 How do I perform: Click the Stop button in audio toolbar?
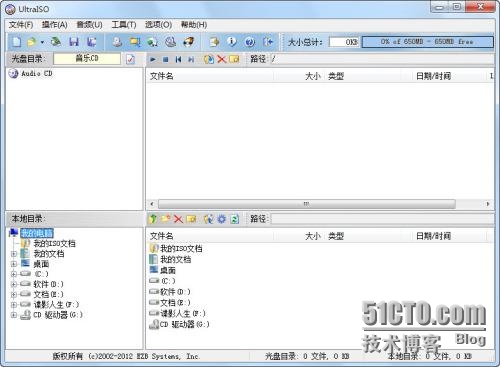[165, 59]
